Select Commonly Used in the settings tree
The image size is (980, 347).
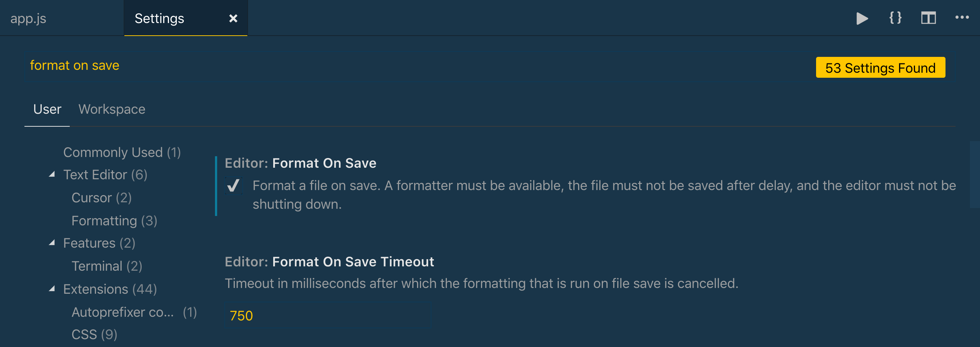122,152
